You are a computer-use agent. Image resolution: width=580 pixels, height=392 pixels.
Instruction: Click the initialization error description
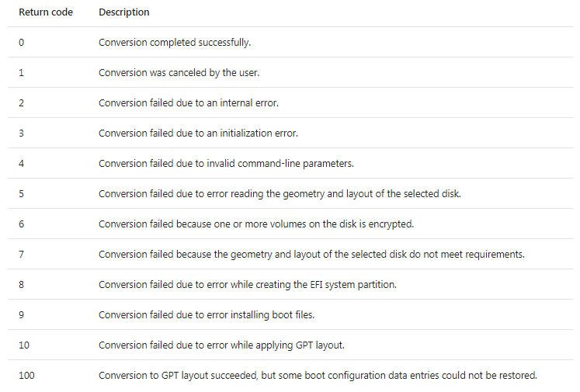(198, 134)
